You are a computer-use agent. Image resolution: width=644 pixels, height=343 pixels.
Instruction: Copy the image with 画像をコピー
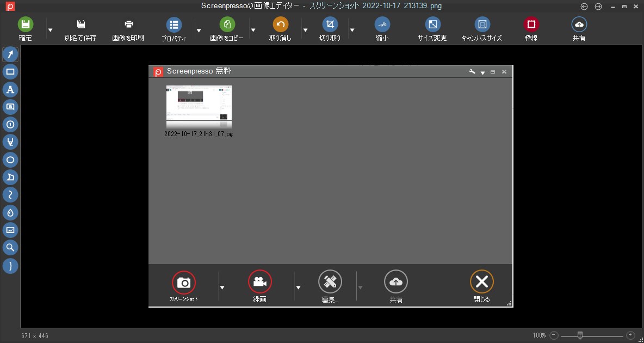point(227,29)
